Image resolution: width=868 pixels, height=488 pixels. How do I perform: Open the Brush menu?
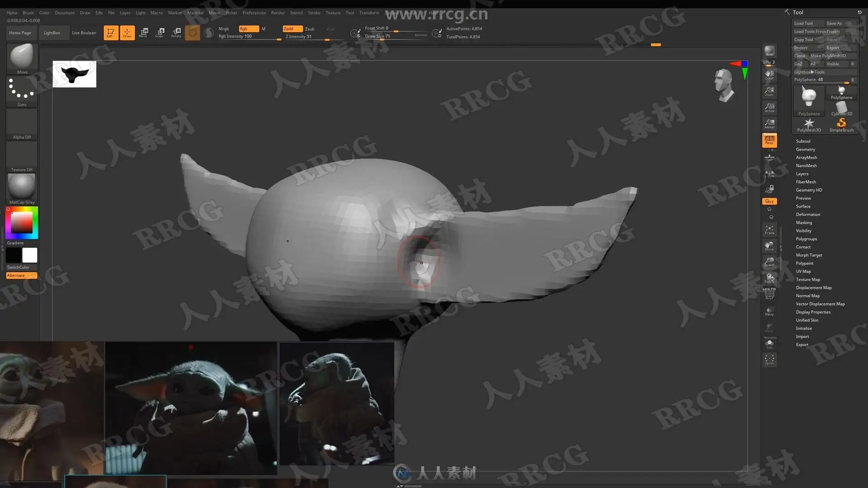[28, 13]
